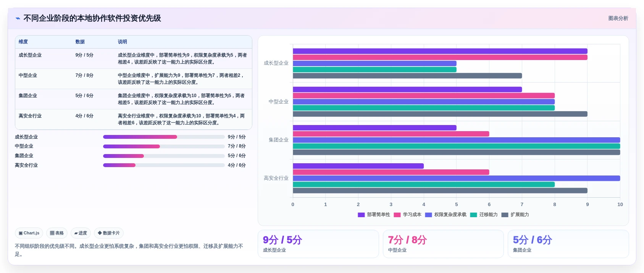Click the 表格 tag chip

click(57, 233)
